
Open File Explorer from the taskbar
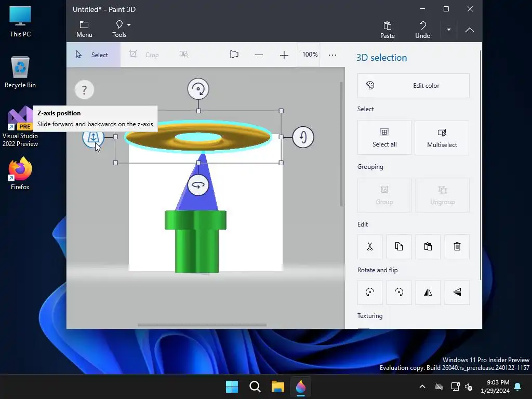coord(278,387)
